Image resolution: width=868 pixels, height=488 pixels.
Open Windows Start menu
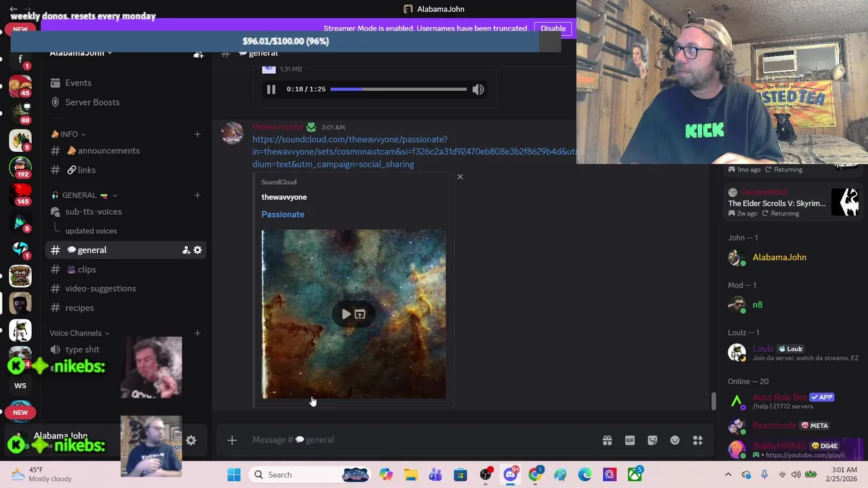coord(234,475)
